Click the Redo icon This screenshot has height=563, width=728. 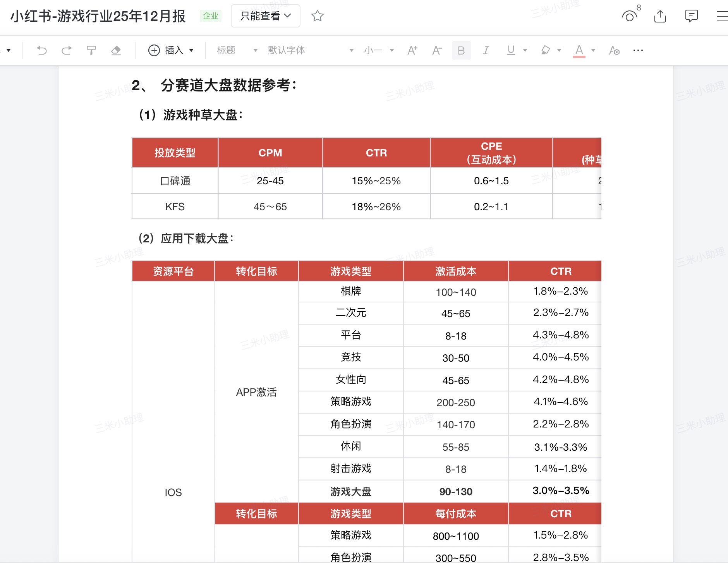tap(67, 50)
